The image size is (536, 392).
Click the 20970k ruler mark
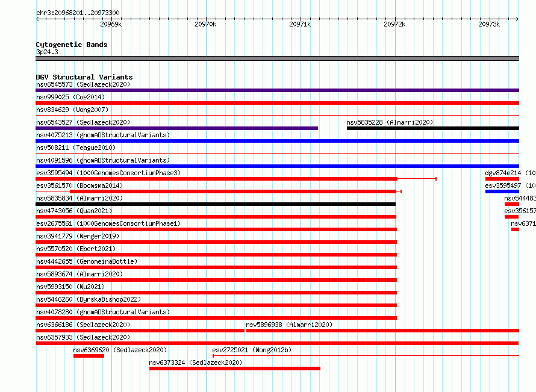[205, 24]
